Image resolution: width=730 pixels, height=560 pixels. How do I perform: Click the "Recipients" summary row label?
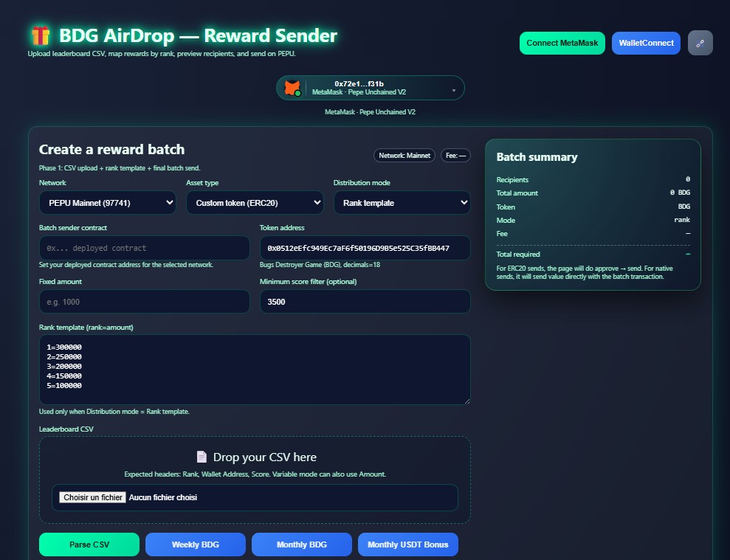(x=512, y=180)
